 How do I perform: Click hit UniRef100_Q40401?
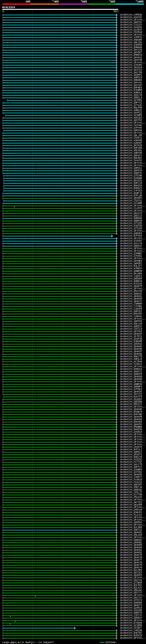click(x=131, y=58)
